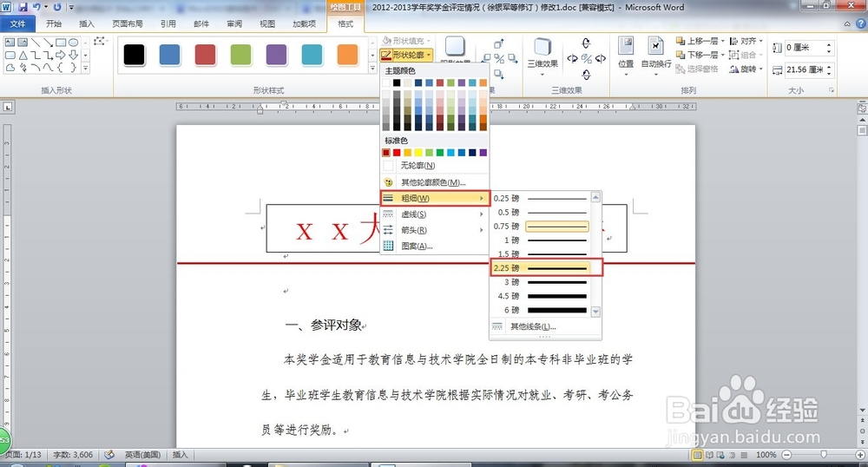Open the Rotate (旋转) dropdown
The height and width of the screenshot is (467, 868).
click(746, 69)
